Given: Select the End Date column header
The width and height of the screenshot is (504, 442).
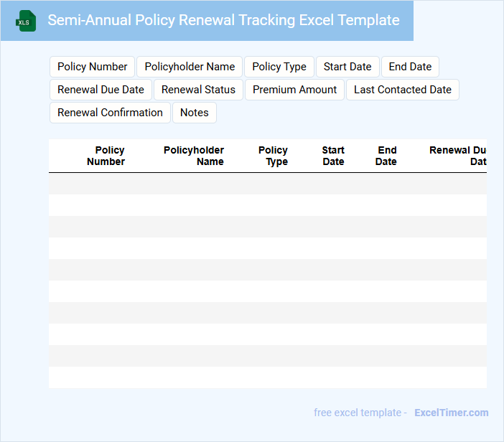Looking at the screenshot, I should click(x=386, y=156).
